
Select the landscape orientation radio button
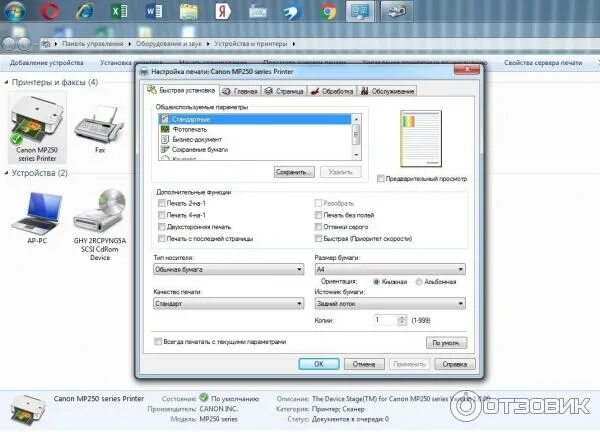[419, 282]
